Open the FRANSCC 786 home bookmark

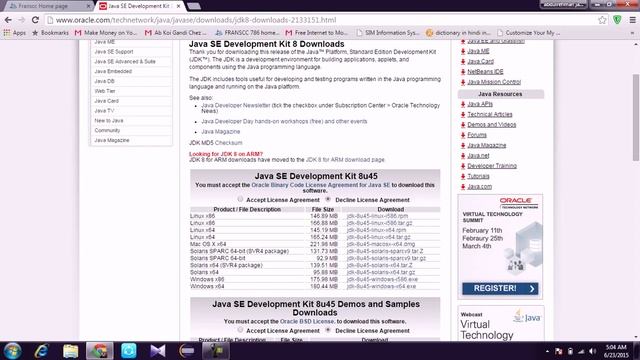point(247,33)
